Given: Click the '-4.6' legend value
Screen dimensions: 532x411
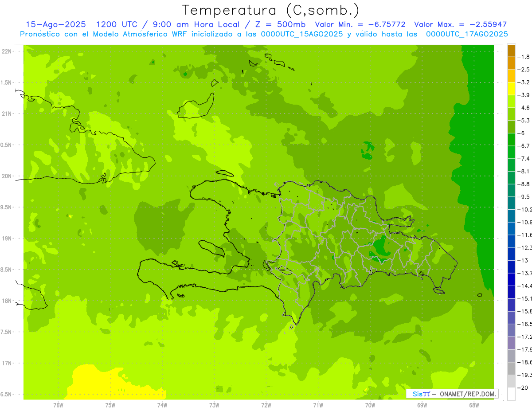Looking at the screenshot, I should point(524,108).
